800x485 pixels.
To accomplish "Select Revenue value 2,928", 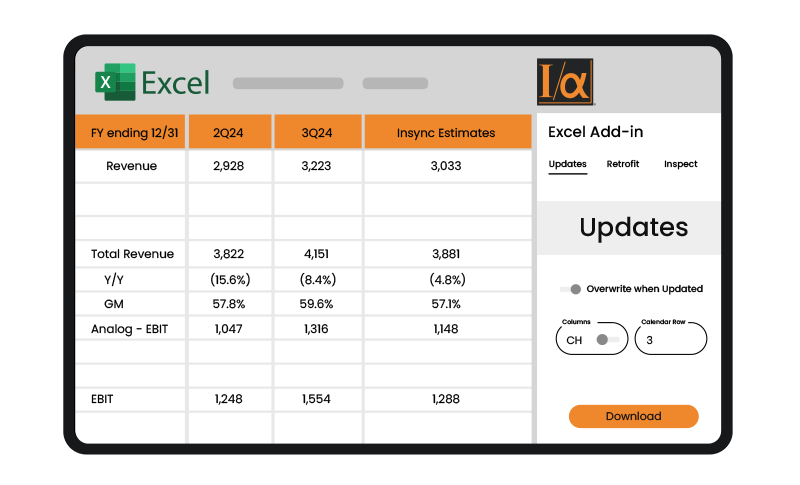I will 229,166.
